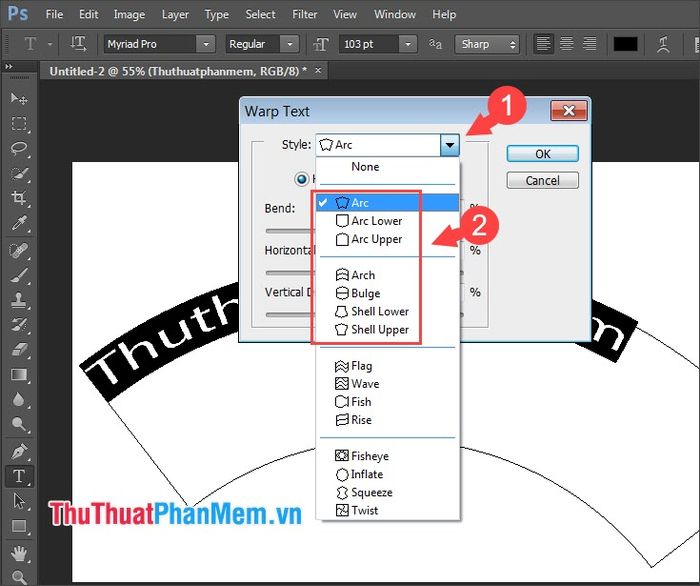This screenshot has height=586, width=700.
Task: Open the View menu
Action: 345,14
